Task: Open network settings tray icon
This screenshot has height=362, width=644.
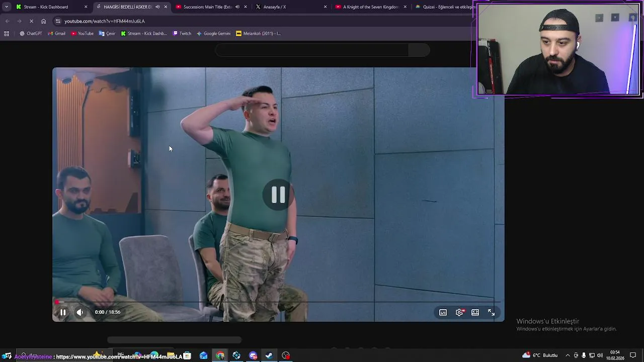Action: click(x=592, y=355)
